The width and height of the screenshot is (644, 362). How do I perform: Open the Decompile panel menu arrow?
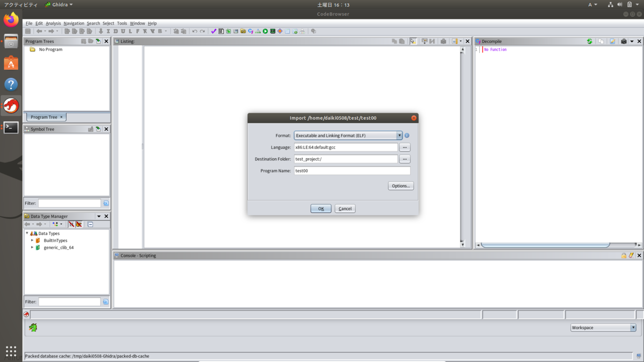tap(632, 41)
